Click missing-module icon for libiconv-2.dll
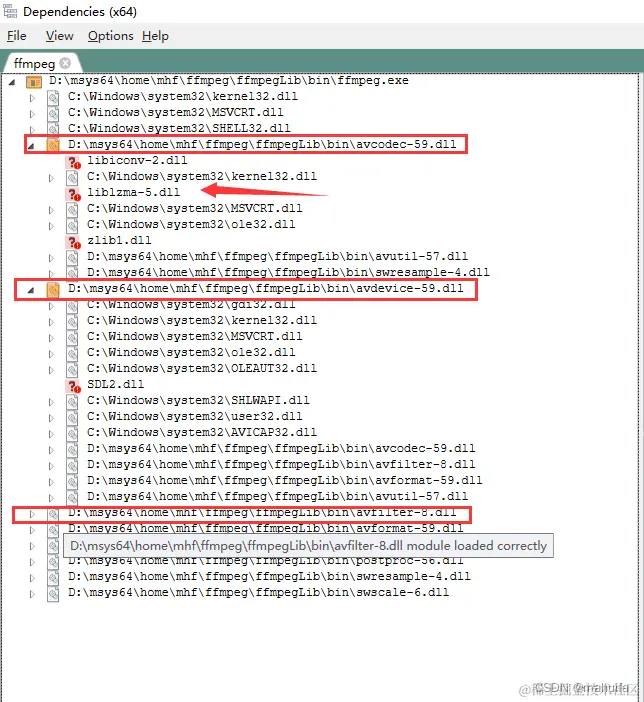This screenshot has height=702, width=644. pyautogui.click(x=73, y=162)
